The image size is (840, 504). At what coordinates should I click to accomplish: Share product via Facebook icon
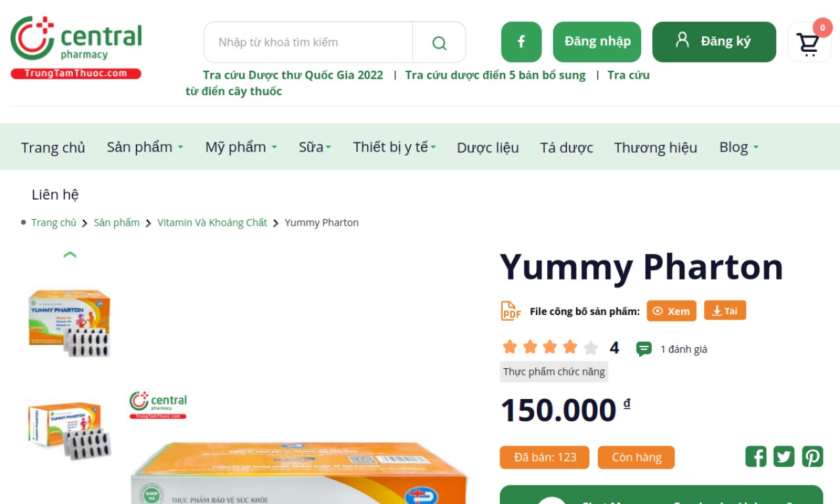click(756, 457)
